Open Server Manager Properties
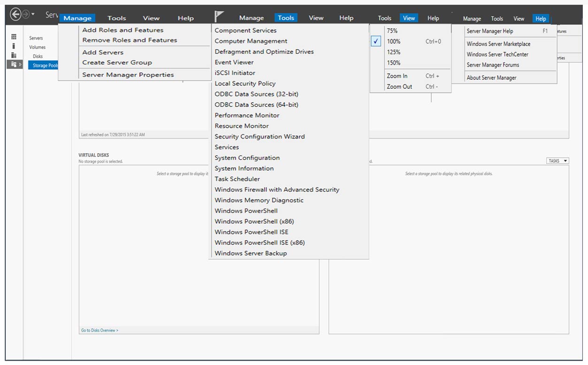The height and width of the screenshot is (365, 588). 128,75
